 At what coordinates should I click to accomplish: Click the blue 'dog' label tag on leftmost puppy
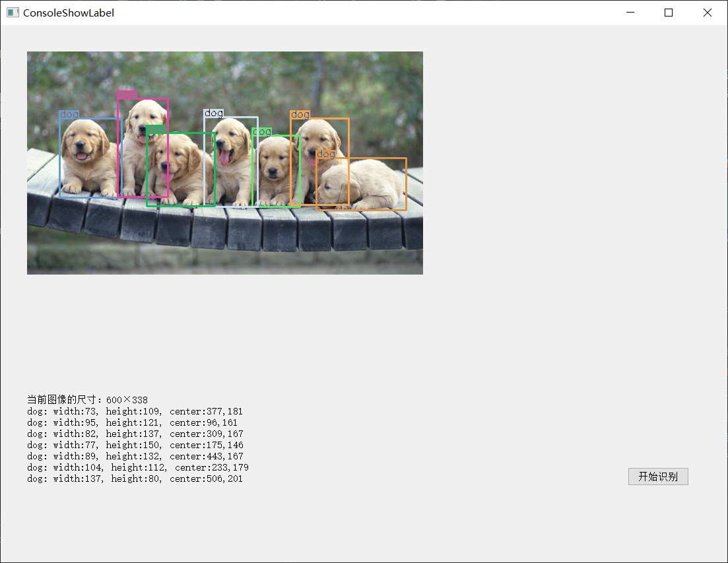69,114
